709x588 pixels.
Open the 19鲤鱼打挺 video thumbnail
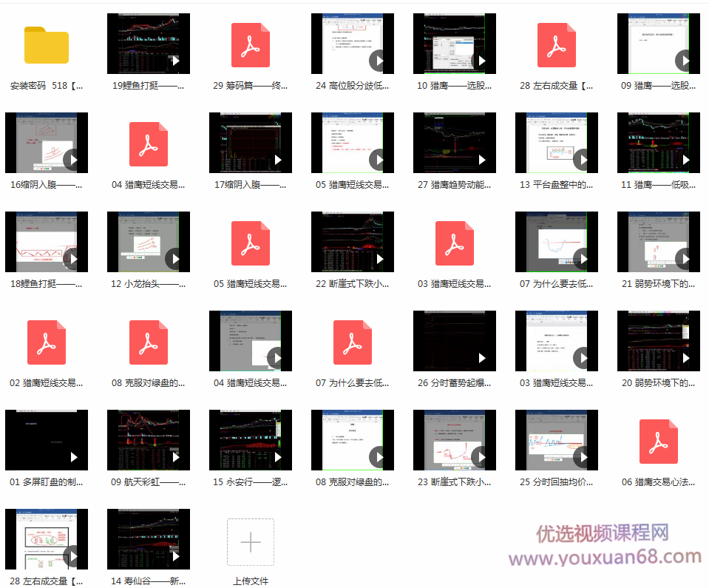point(148,44)
